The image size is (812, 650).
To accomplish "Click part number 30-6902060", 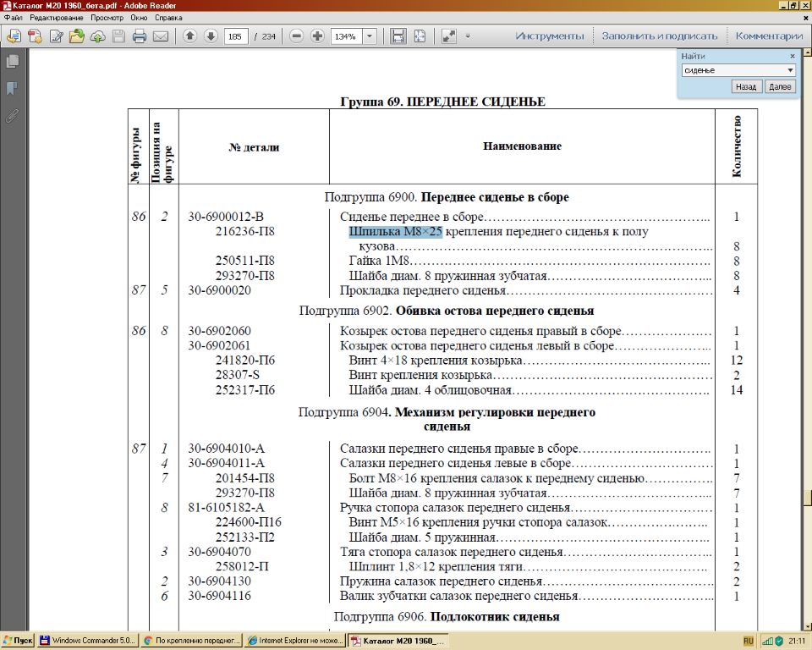I will 219,331.
